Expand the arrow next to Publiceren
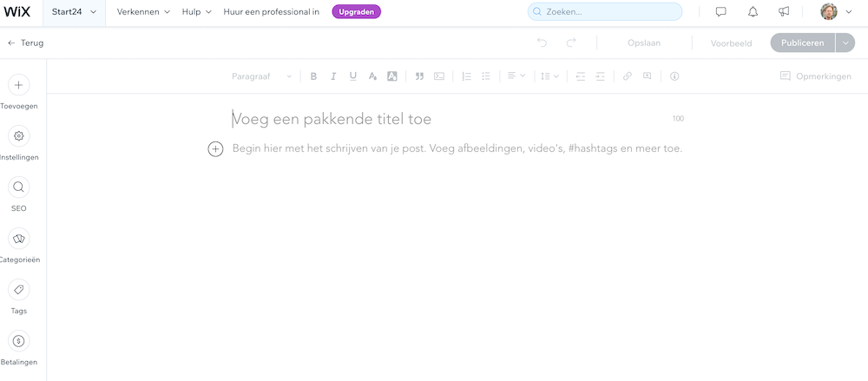 [x=846, y=43]
